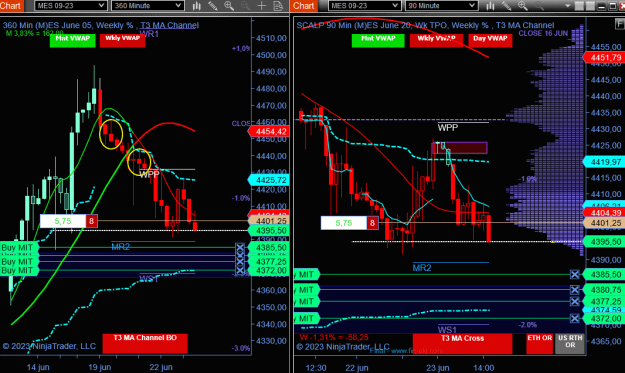Click the 4454,42 red price marker in left chart
This screenshot has width=625, height=373.
tap(269, 132)
